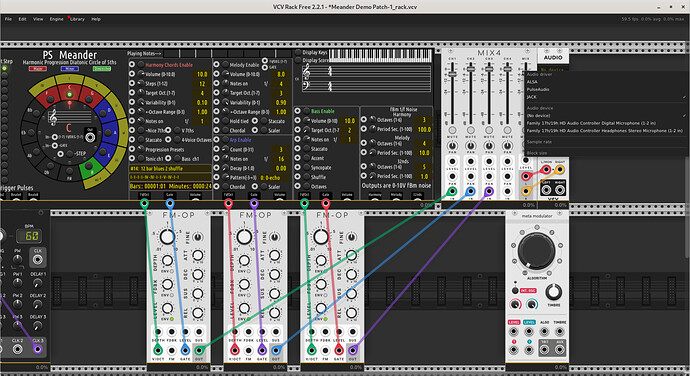Open the Engine menu

pos(56,19)
